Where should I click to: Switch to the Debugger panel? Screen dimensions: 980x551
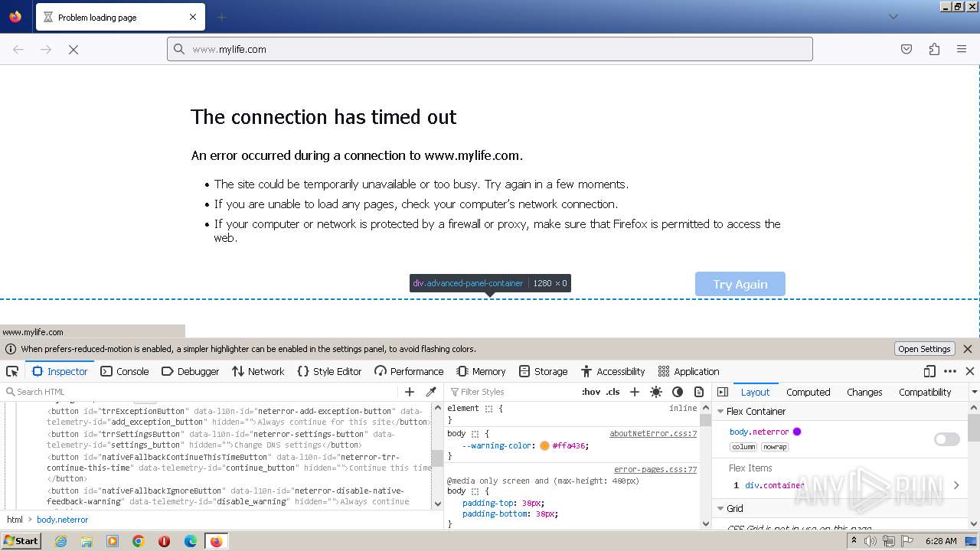(191, 371)
